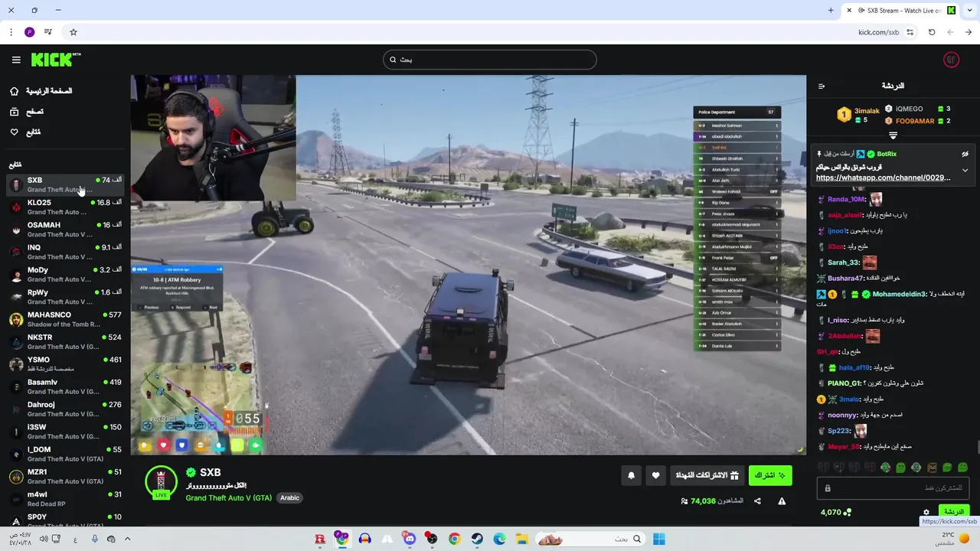Open File Explorer from taskbar
The height and width of the screenshot is (551, 980).
coord(521,539)
